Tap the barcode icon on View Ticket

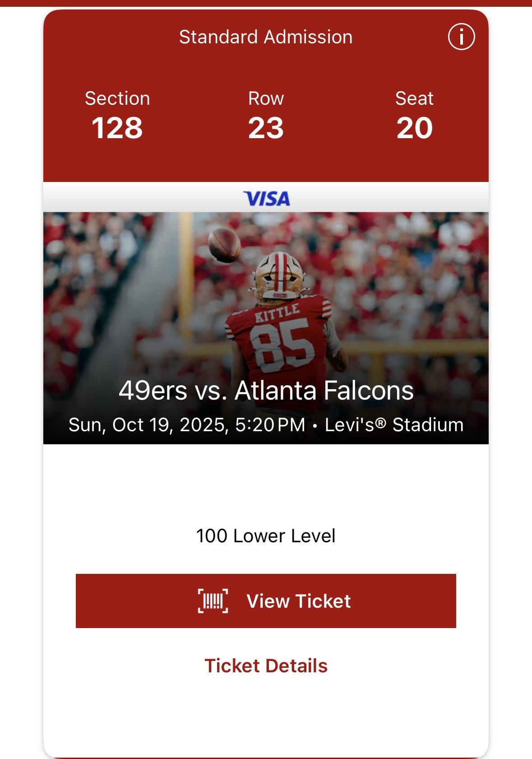tap(213, 601)
